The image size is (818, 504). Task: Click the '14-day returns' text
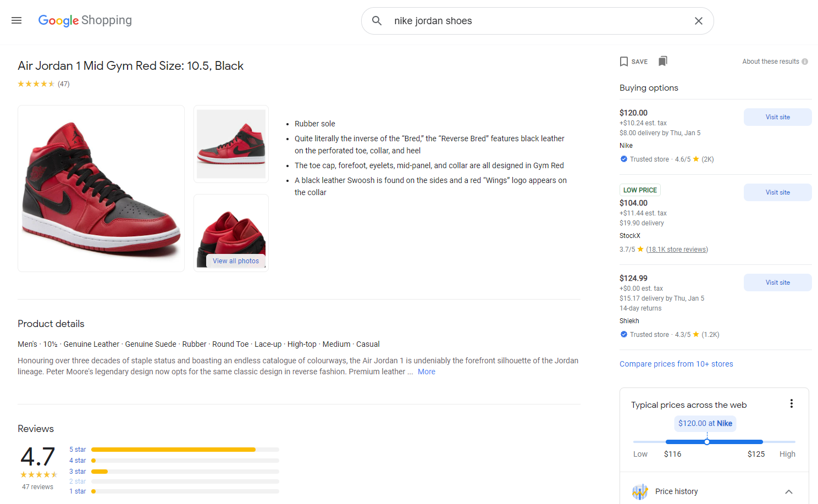(x=640, y=308)
